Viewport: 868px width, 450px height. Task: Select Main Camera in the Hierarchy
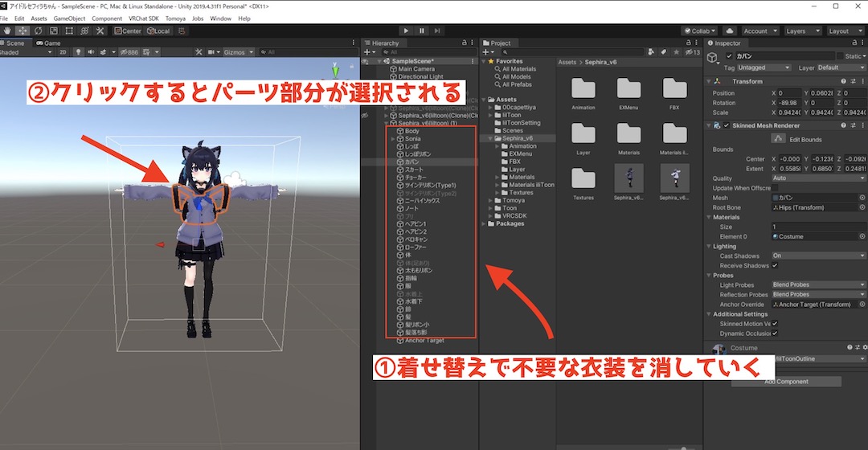(x=416, y=69)
